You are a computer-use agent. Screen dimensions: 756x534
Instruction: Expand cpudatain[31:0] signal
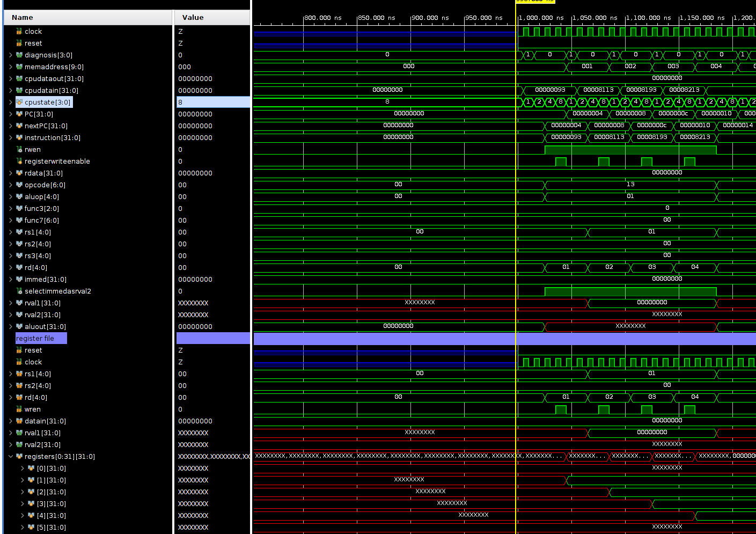[x=11, y=90]
